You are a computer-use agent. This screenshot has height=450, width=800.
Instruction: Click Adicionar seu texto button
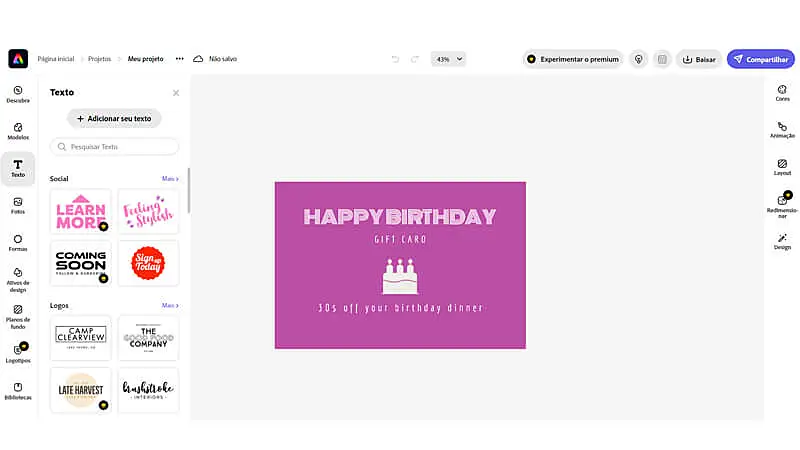tap(114, 118)
